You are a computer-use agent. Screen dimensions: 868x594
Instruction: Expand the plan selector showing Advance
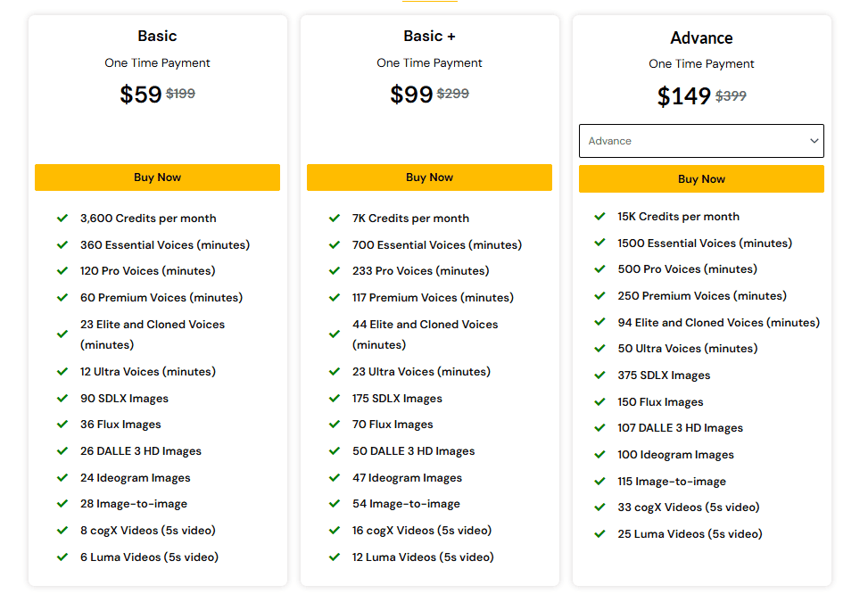pos(701,141)
